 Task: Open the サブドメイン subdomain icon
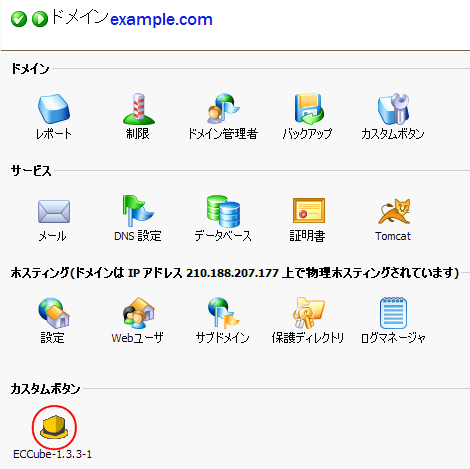click(223, 313)
